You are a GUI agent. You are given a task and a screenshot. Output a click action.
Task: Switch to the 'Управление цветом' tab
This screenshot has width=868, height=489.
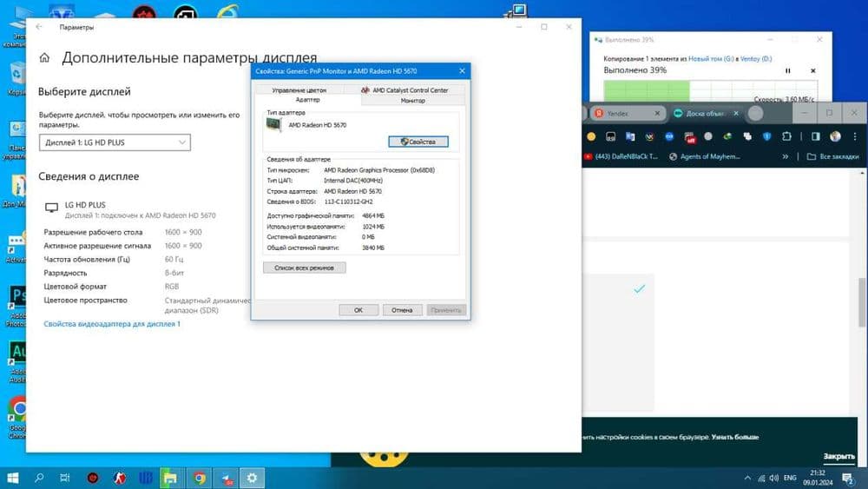(x=299, y=89)
